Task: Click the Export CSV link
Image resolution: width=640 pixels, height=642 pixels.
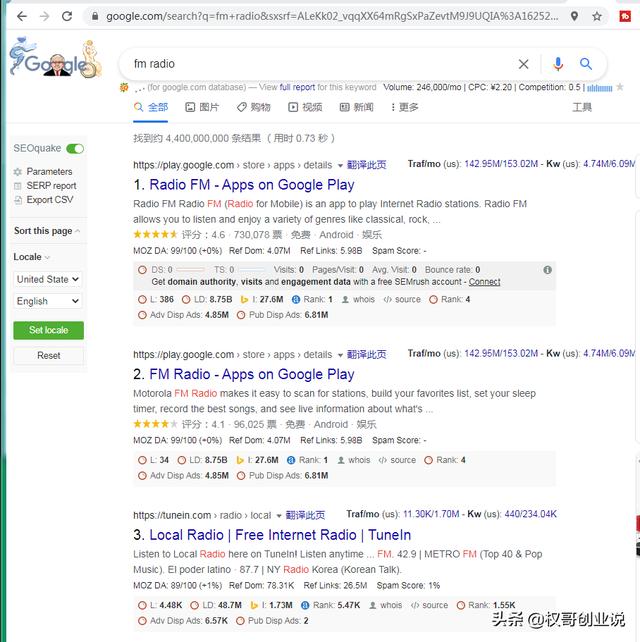Action: point(50,200)
